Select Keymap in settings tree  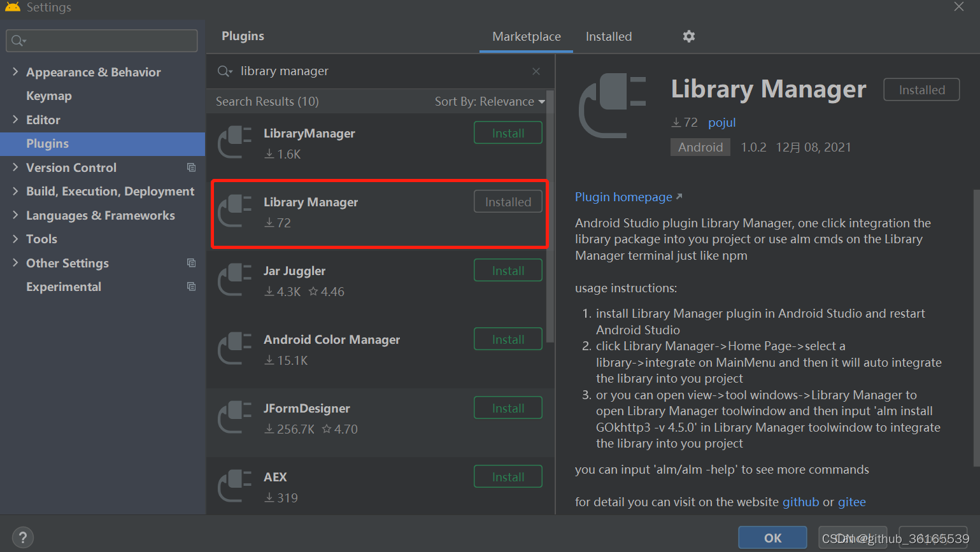(x=49, y=96)
